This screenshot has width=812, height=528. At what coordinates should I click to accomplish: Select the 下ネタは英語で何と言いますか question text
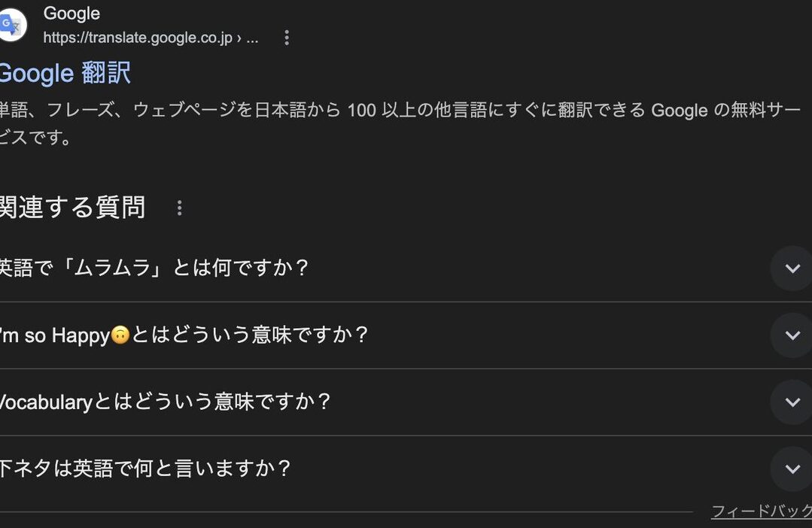(x=145, y=469)
